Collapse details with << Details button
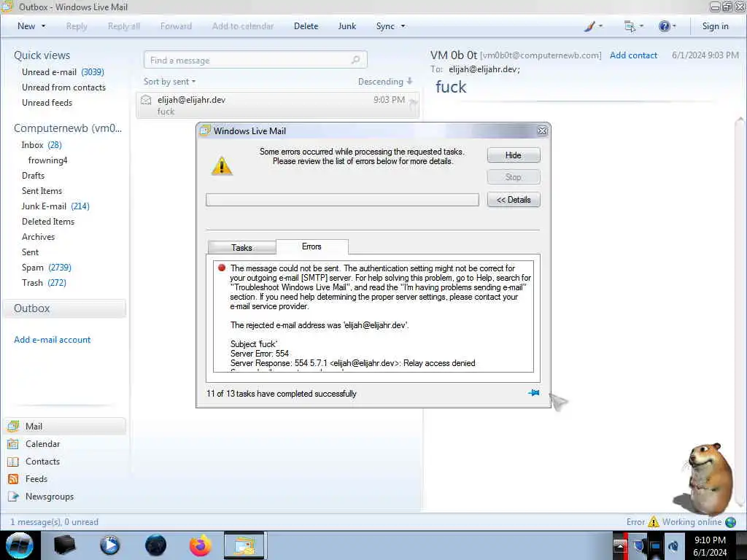The height and width of the screenshot is (560, 747). pyautogui.click(x=514, y=200)
